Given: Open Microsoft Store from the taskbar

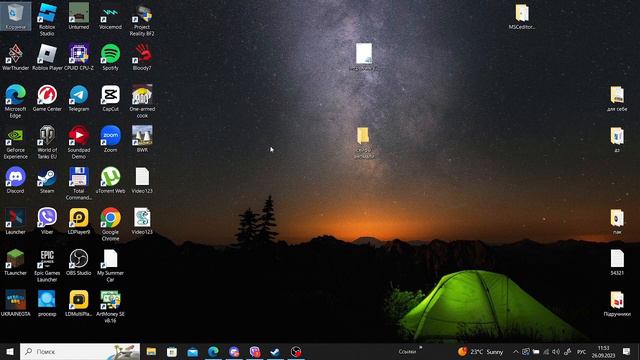Looking at the screenshot, I should coord(172,351).
